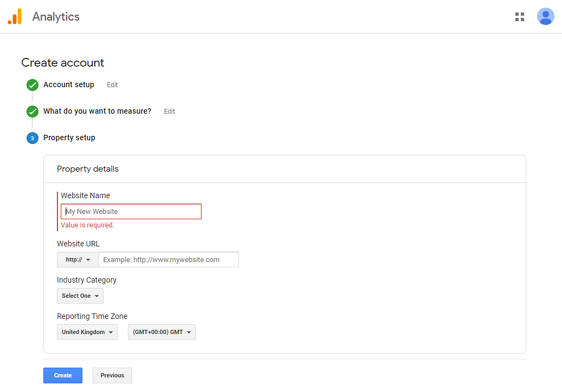Open the user account avatar menu
The image size is (562, 392).
coord(545,17)
